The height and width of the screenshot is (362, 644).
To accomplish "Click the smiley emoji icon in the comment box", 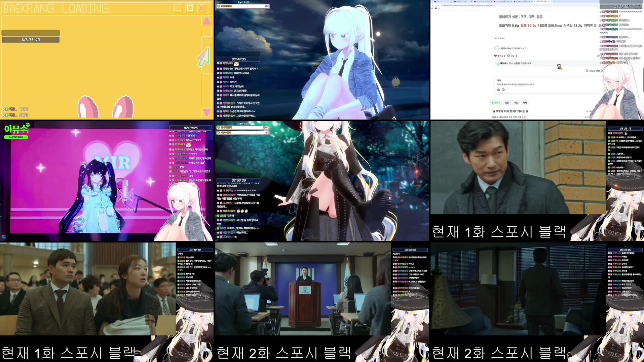I will click(503, 90).
